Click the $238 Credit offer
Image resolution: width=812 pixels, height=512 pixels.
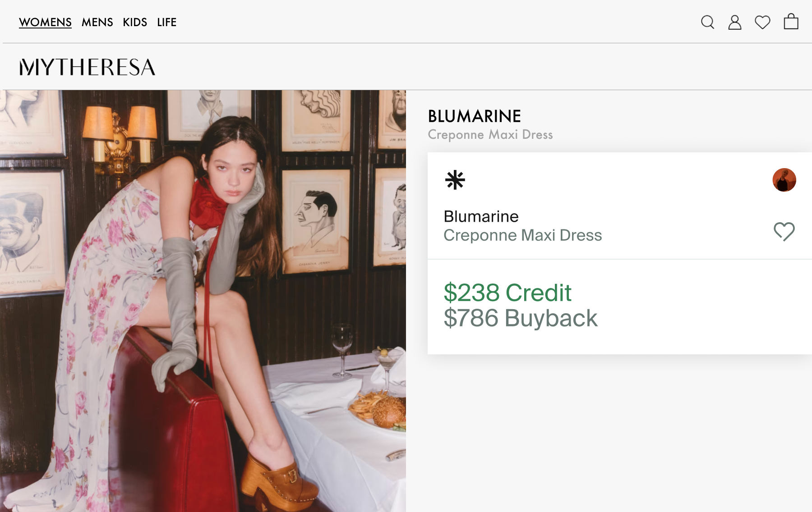507,293
